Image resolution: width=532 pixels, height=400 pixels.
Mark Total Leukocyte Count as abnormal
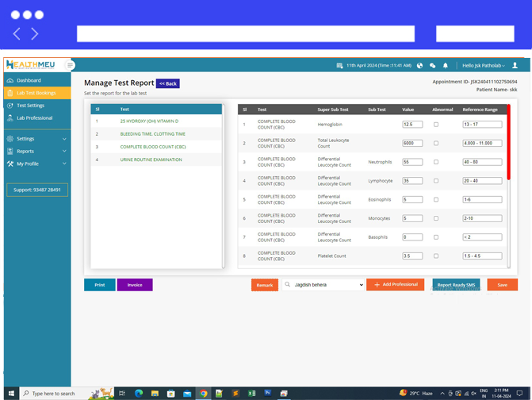click(436, 144)
